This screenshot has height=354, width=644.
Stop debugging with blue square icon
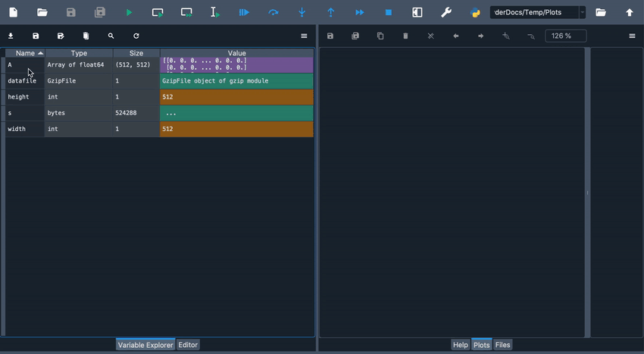[x=389, y=12]
